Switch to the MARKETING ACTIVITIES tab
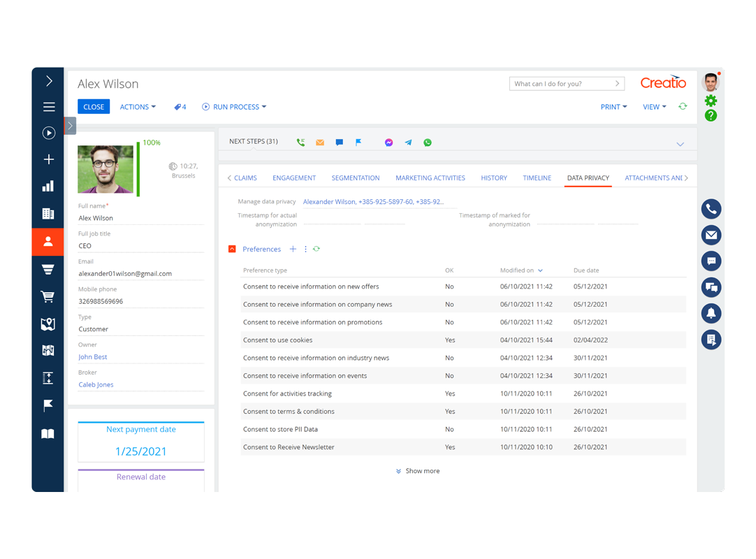Image resolution: width=756 pixels, height=559 pixels. click(x=430, y=178)
